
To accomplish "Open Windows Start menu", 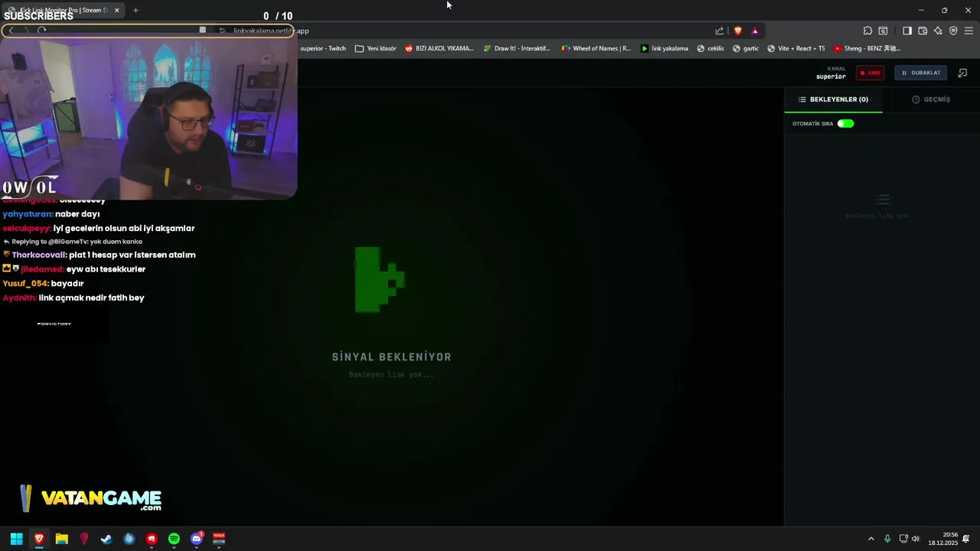I will point(16,539).
